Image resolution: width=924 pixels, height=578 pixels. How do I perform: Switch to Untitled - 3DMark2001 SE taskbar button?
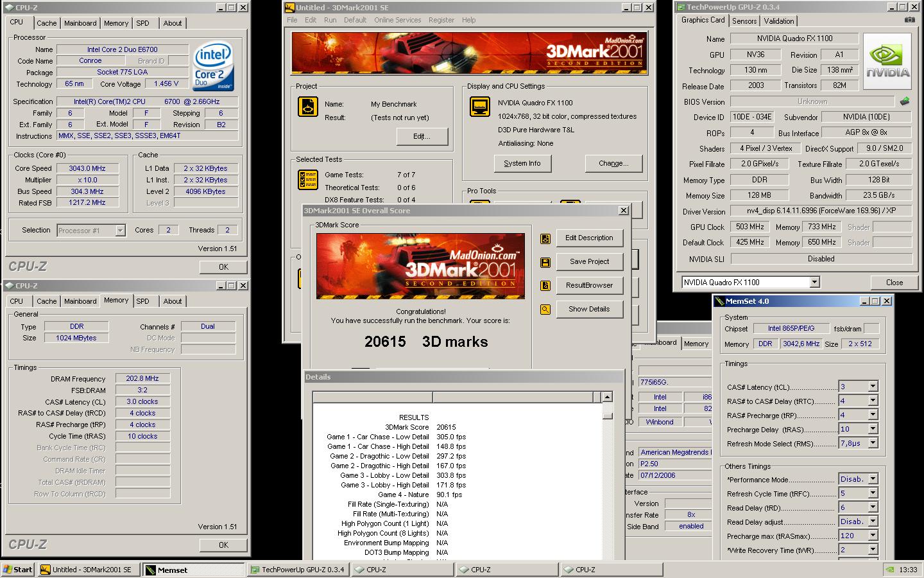tap(89, 570)
